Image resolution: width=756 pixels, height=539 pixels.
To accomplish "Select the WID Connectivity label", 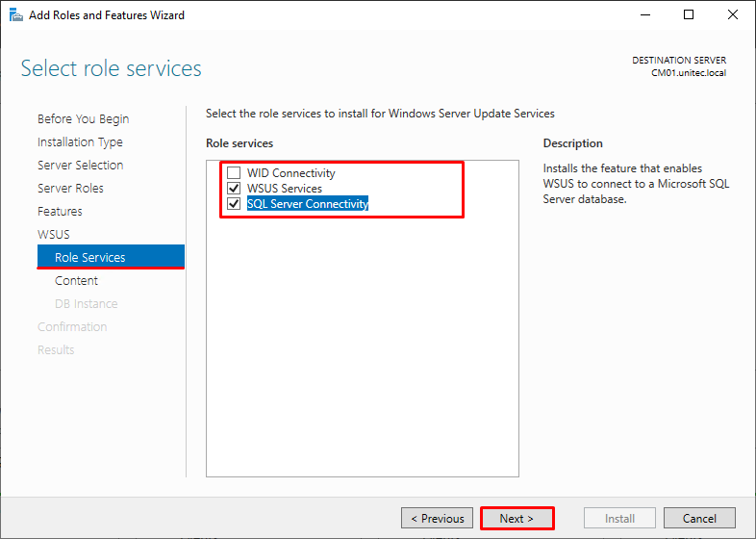I will pos(290,172).
